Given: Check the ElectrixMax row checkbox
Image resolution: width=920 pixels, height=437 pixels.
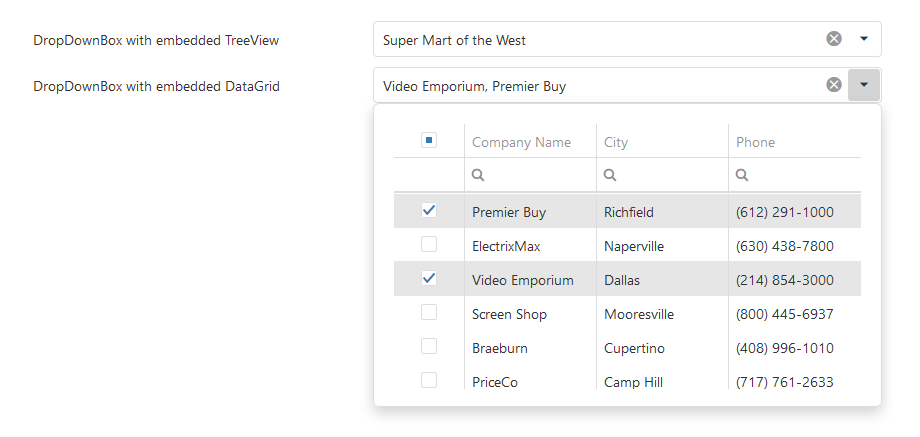Looking at the screenshot, I should click(429, 245).
